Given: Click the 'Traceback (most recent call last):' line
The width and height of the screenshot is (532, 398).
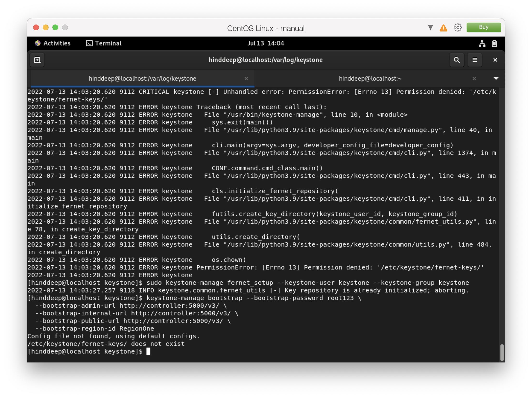Looking at the screenshot, I should pos(177,107).
